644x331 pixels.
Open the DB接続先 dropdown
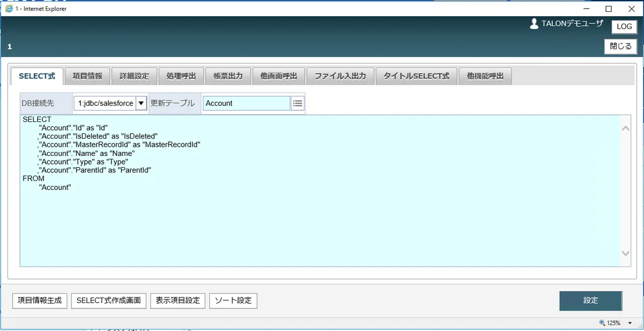[x=141, y=103]
